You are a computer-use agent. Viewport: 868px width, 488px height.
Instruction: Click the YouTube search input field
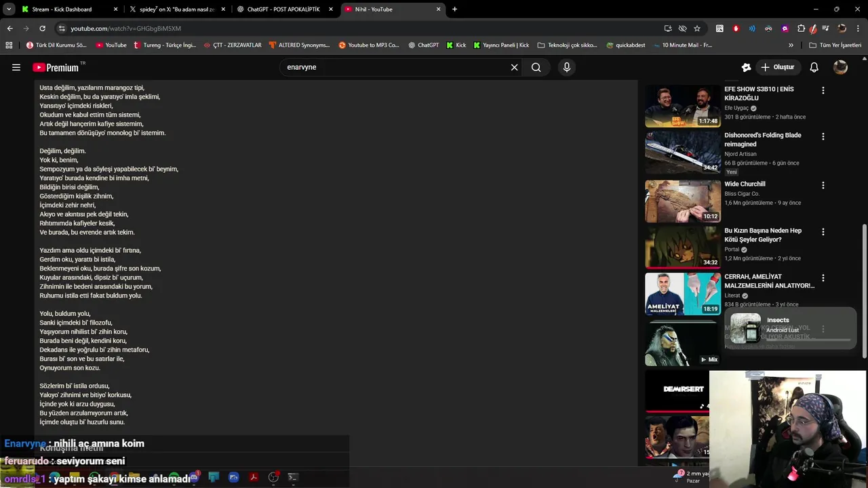(x=395, y=67)
